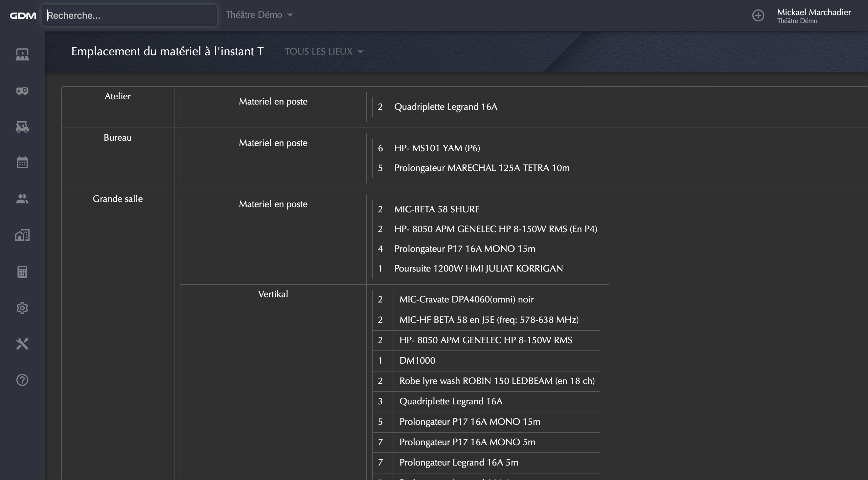Open the calendar sidebar icon
This screenshot has width=868, height=480.
(22, 162)
